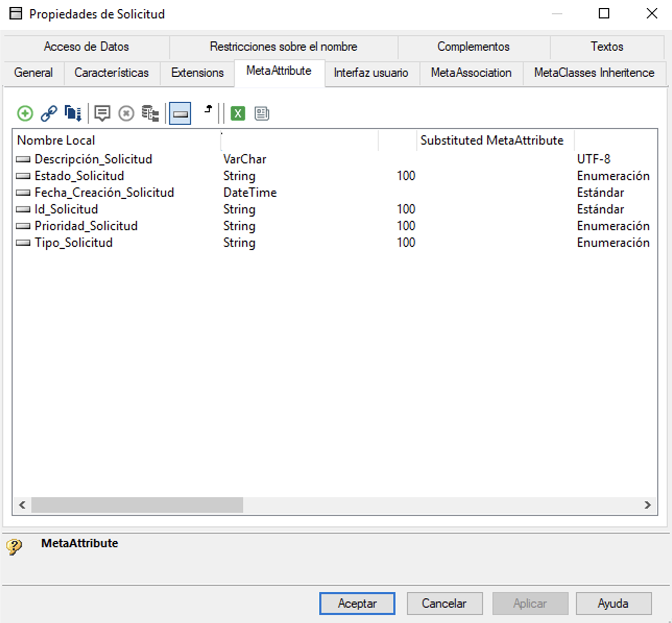Open the Características tab
Image resolution: width=672 pixels, height=623 pixels.
(x=112, y=73)
